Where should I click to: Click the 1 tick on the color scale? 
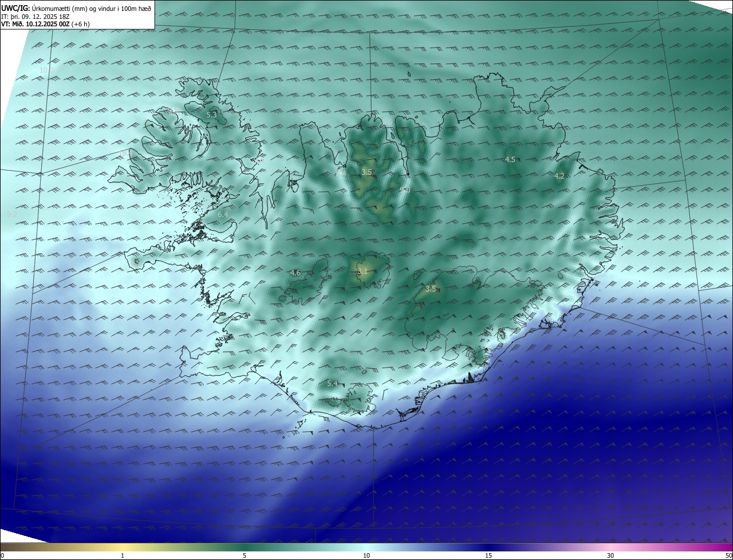(x=123, y=555)
